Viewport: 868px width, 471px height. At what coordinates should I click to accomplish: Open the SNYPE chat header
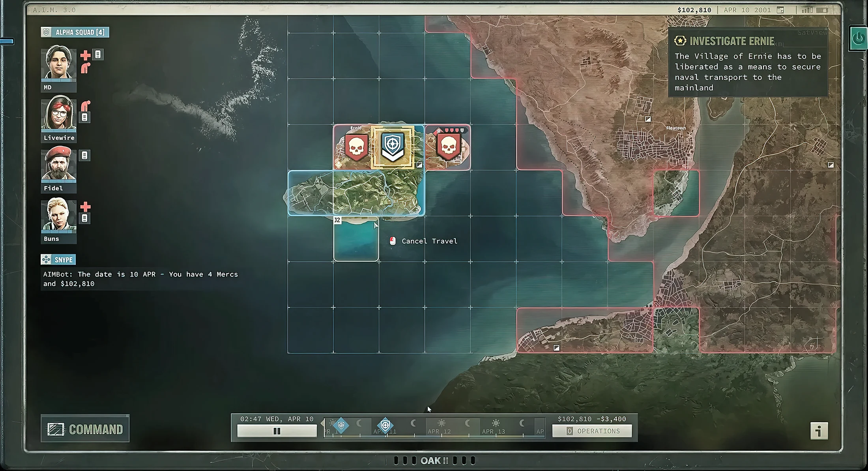(x=58, y=260)
